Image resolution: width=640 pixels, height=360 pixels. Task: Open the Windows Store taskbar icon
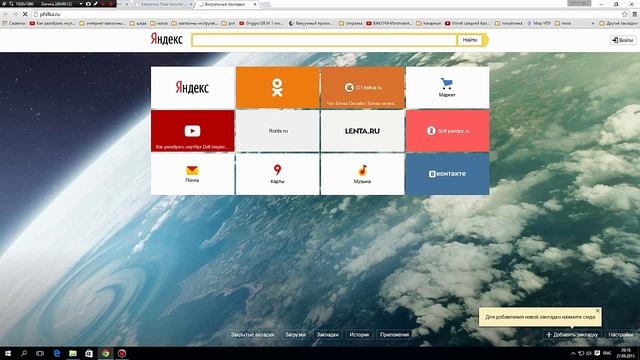pyautogui.click(x=89, y=353)
